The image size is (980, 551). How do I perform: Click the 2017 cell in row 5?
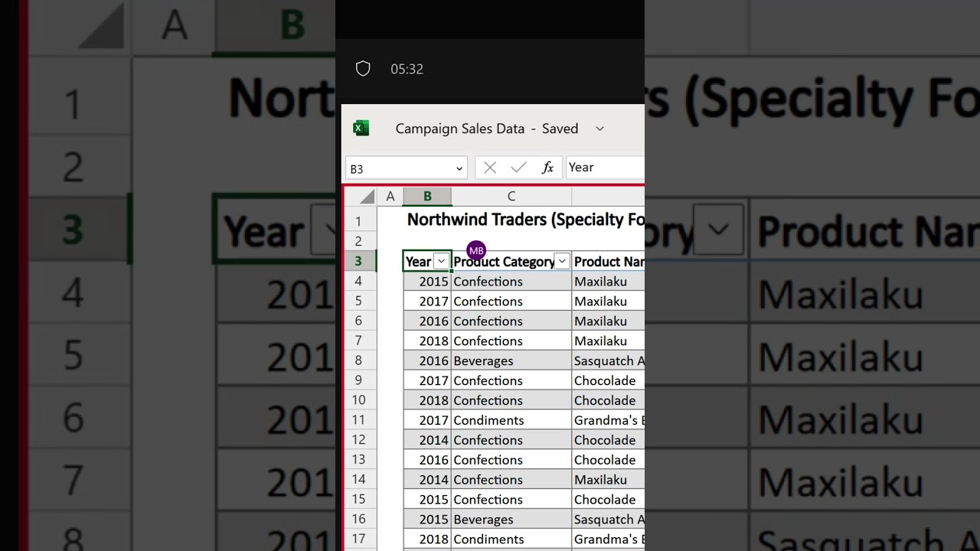point(427,302)
